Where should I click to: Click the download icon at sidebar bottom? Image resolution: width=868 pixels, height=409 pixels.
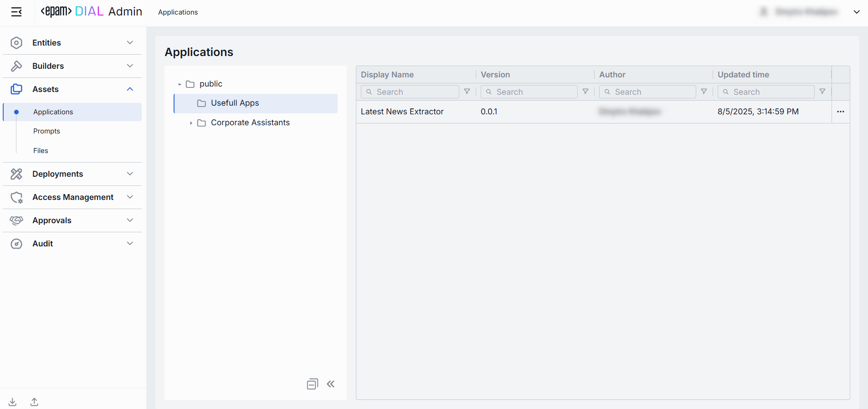13,402
